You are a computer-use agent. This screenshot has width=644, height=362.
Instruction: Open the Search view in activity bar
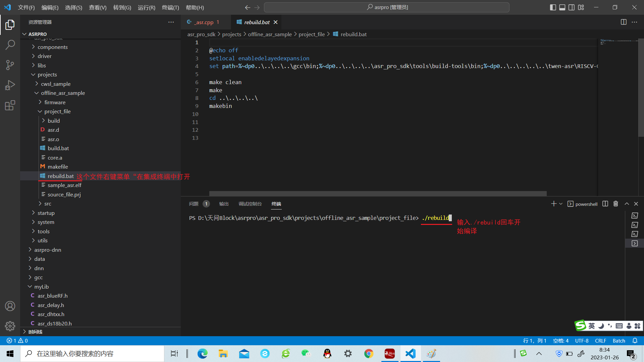point(10,45)
